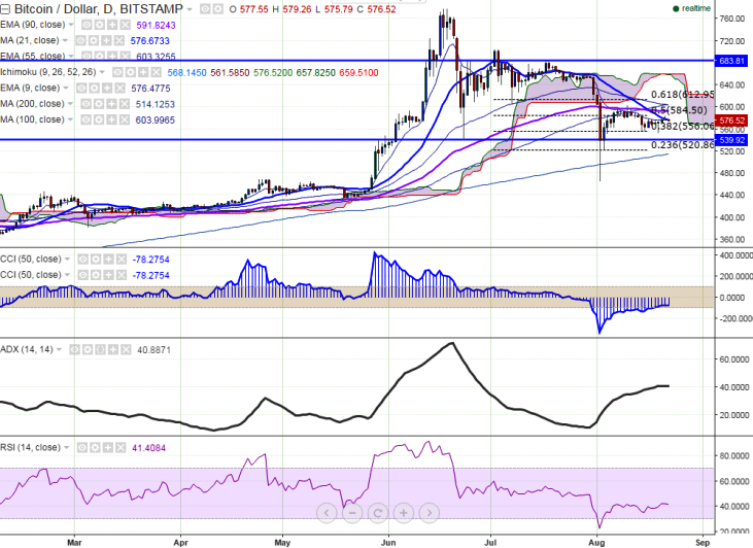Hide EMA (9, close) with eye icon
The width and height of the screenshot is (753, 548).
pyautogui.click(x=81, y=88)
